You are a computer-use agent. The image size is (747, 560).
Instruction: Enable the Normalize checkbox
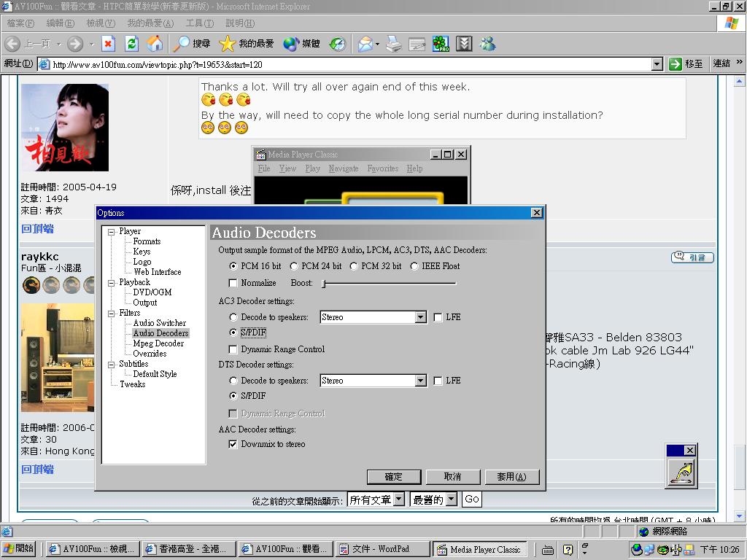tap(233, 283)
